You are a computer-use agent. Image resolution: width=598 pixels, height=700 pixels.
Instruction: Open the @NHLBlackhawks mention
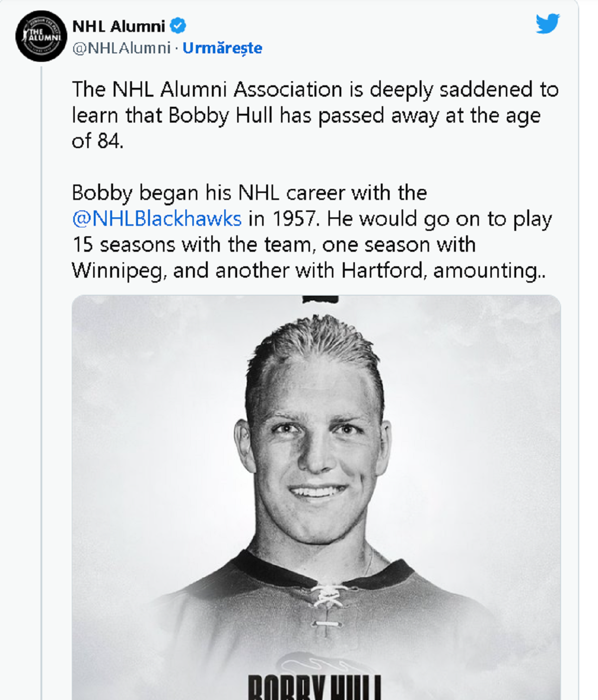coord(157,219)
